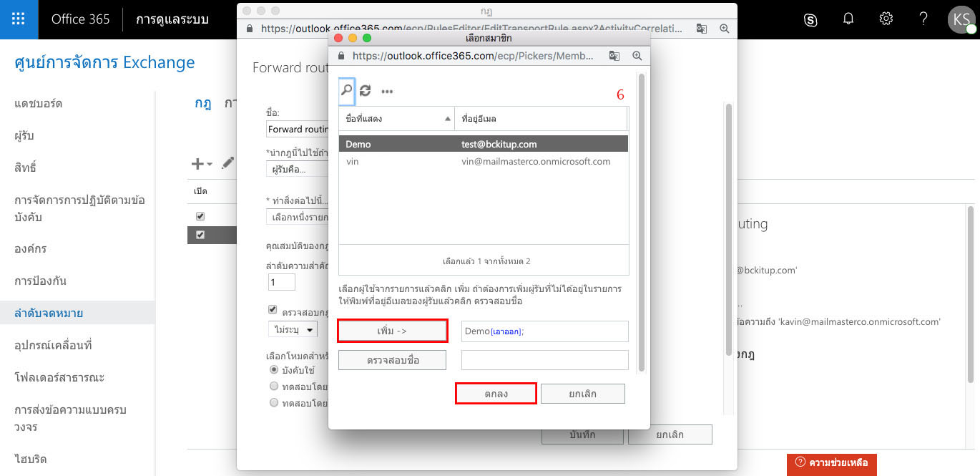Toggle highlighted rule enabled checkbox

[200, 235]
